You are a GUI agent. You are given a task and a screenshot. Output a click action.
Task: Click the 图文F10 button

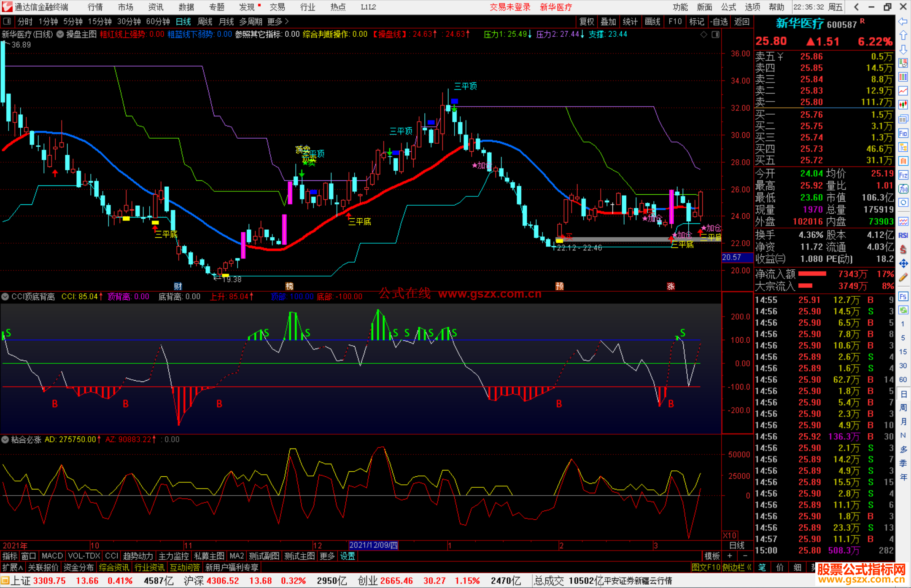706,567
